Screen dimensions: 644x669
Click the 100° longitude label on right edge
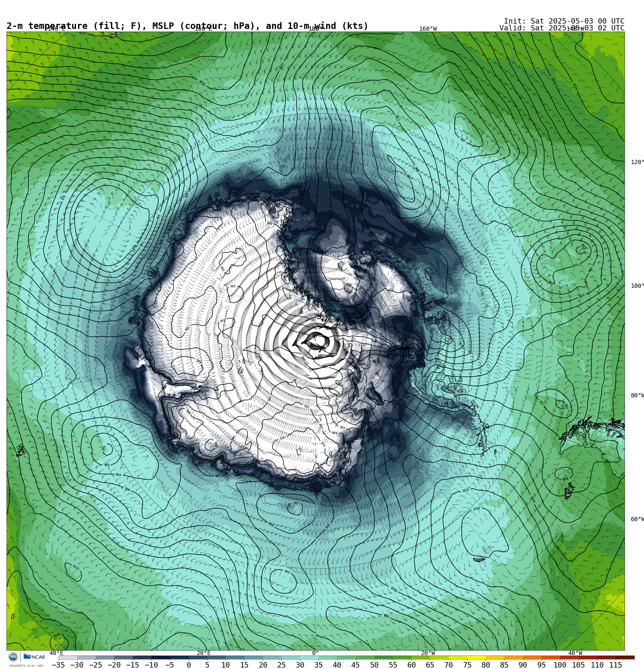tap(637, 286)
